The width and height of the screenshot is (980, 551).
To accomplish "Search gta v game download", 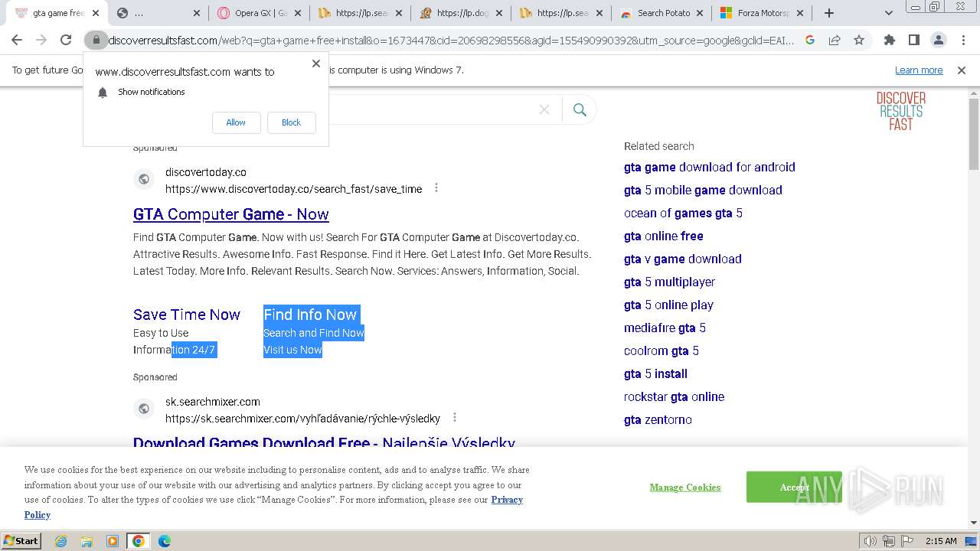I will [x=683, y=259].
